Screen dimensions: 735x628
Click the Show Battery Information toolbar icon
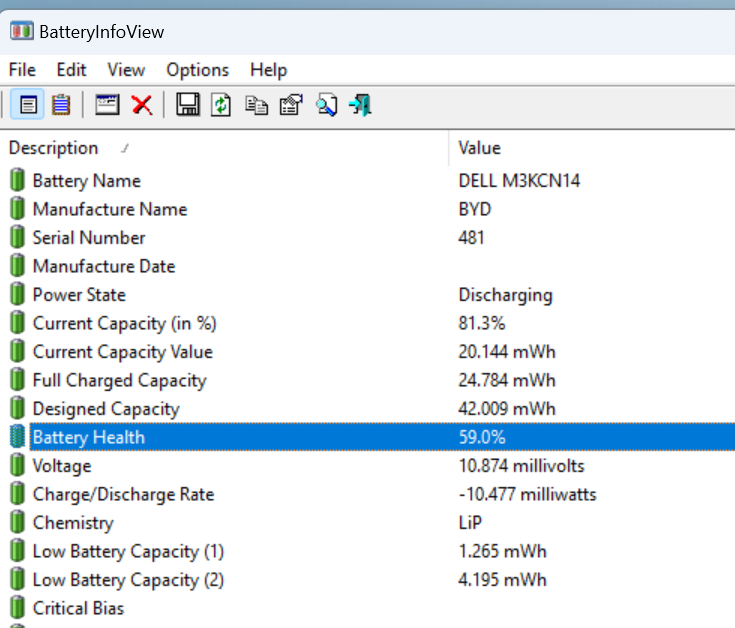(x=28, y=104)
